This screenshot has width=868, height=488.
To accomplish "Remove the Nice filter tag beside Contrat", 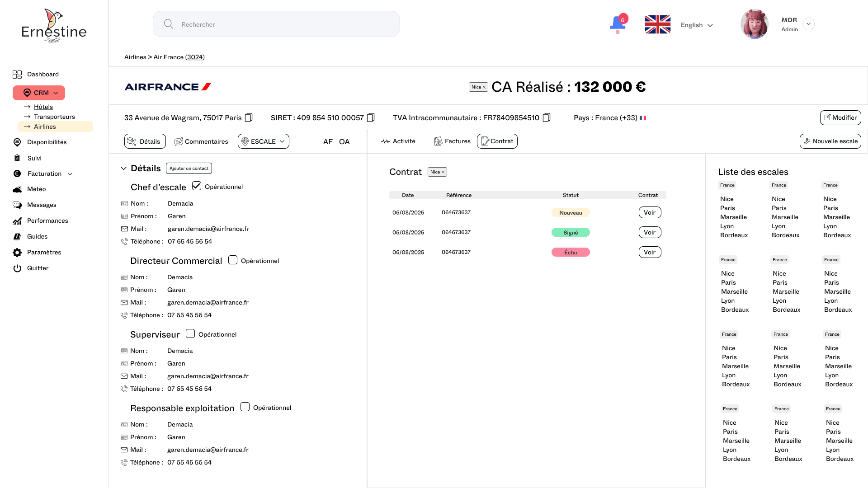I will 443,172.
